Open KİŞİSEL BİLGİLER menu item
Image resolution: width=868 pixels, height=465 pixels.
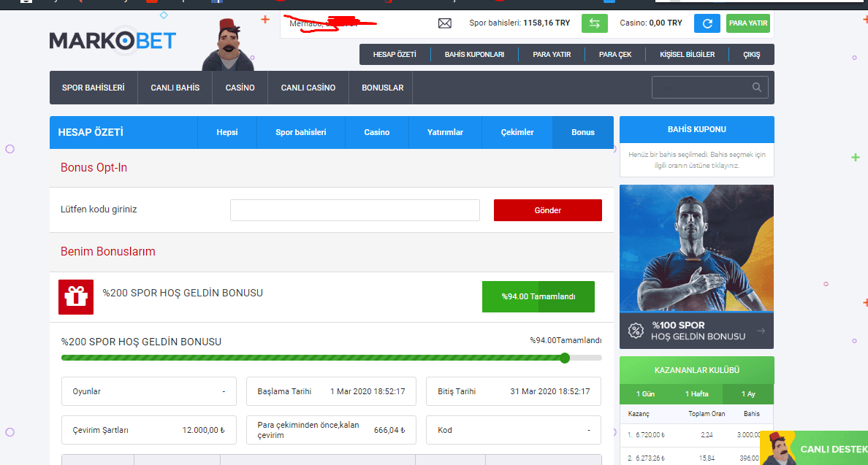click(x=687, y=54)
